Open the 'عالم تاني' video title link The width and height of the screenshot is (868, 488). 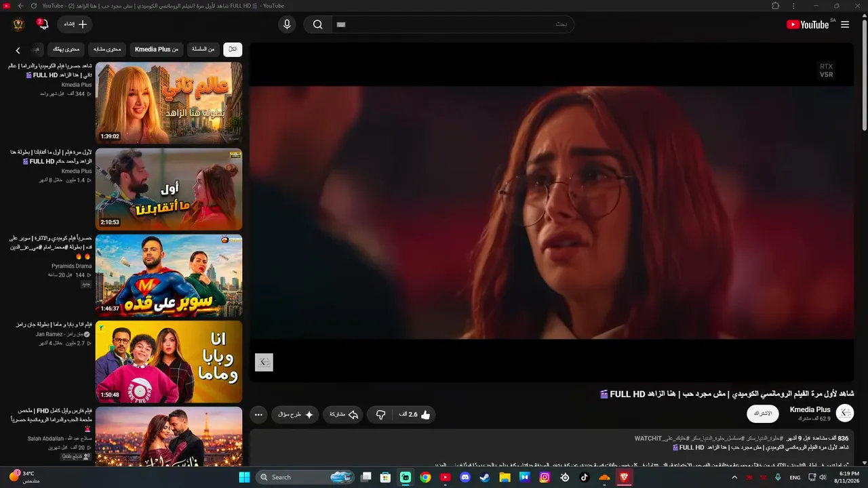tap(50, 70)
